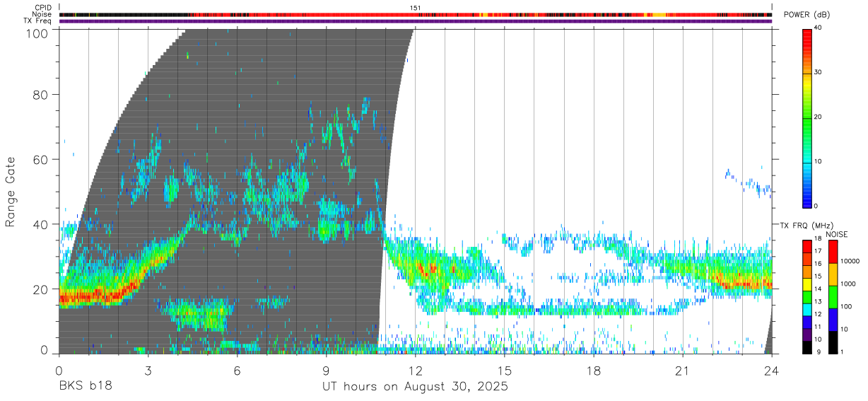Select the 24 tick on UT hours axis

(772, 370)
